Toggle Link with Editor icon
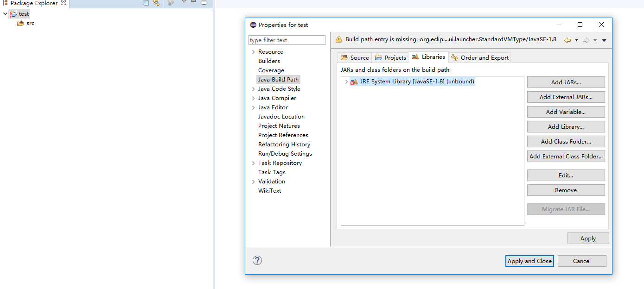 [x=156, y=3]
